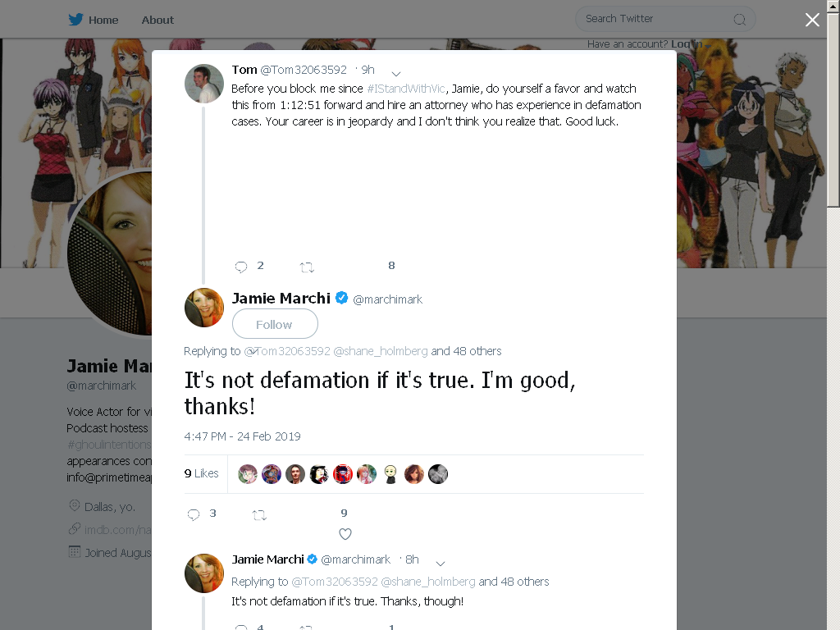Click reply bubble under Jamie's main tweet
Viewport: 840px width, 630px height.
194,514
